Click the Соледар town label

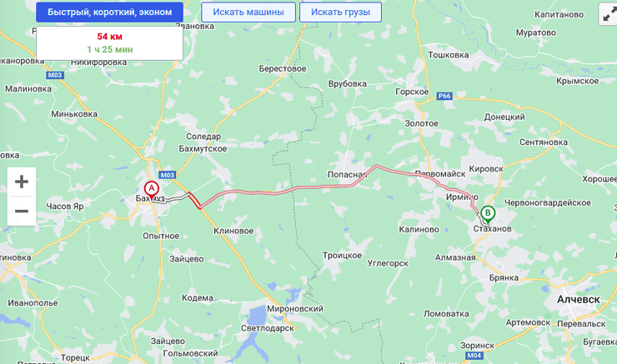click(x=203, y=137)
